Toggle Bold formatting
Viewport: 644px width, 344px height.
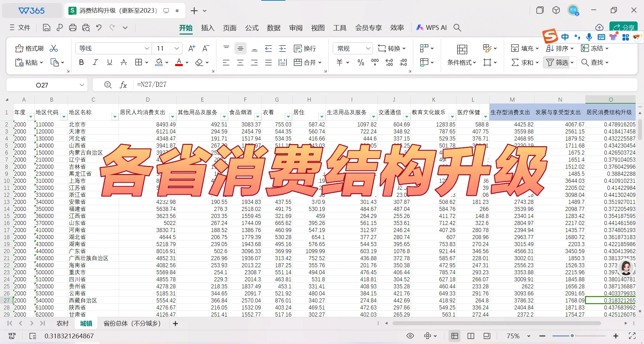[x=81, y=62]
